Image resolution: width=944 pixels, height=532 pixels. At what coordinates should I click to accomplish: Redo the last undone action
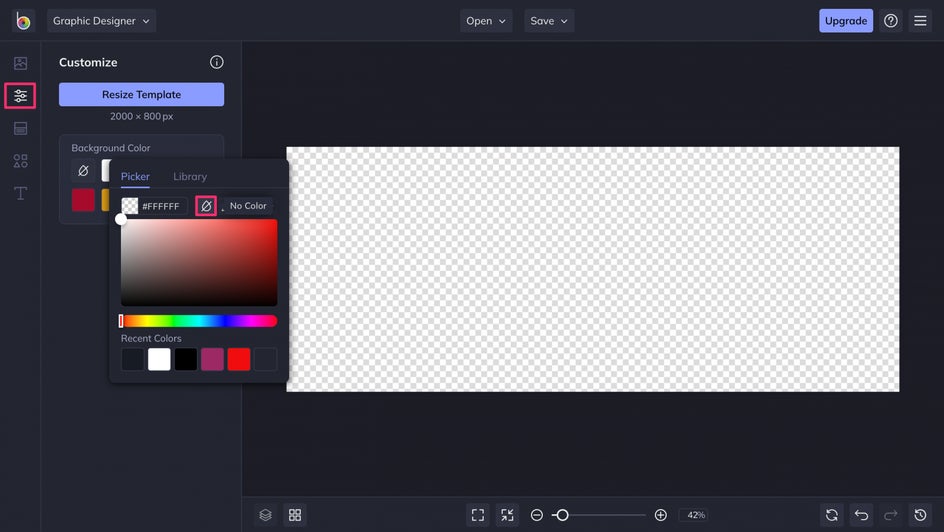click(890, 515)
